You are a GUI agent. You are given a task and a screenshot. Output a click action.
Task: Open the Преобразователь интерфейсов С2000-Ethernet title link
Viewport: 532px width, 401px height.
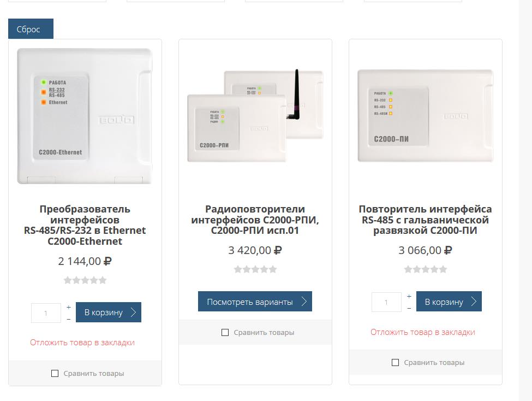pos(85,225)
